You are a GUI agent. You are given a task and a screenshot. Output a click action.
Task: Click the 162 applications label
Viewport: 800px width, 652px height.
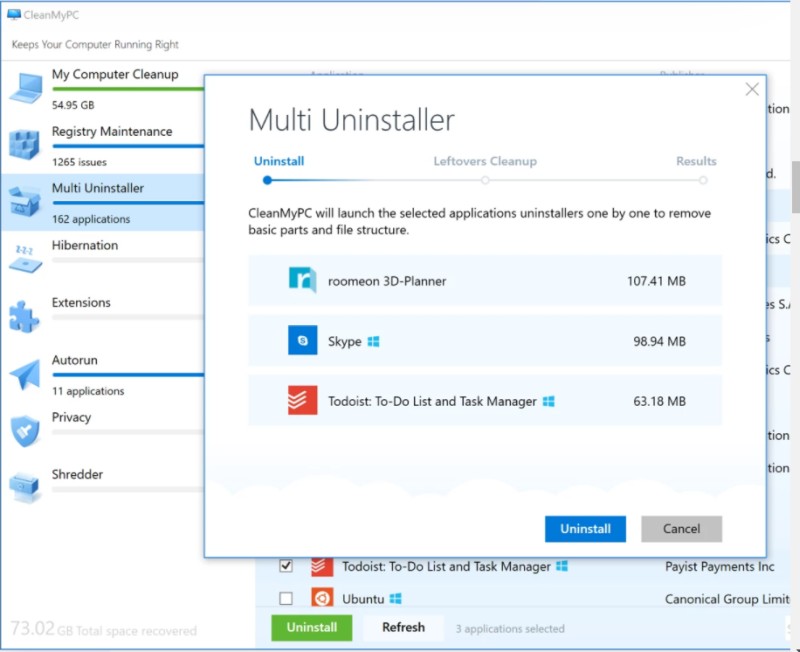pyautogui.click(x=91, y=219)
